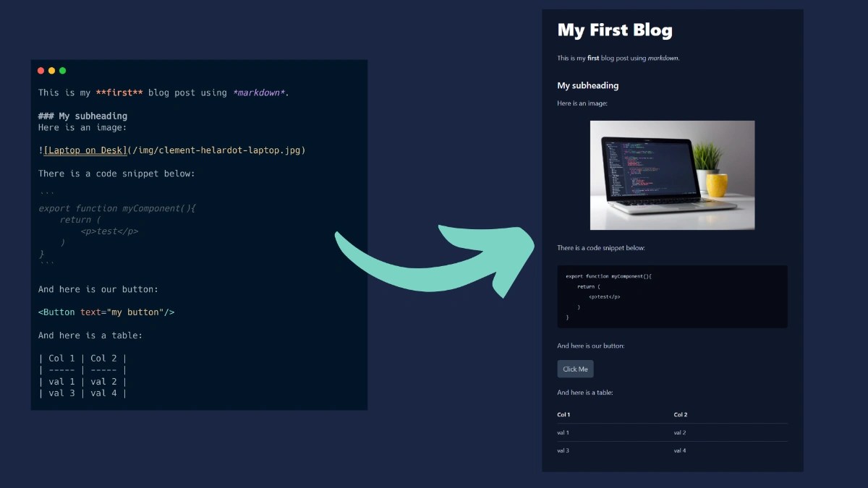
Task: Click the green traffic light dot
Action: pos(62,70)
